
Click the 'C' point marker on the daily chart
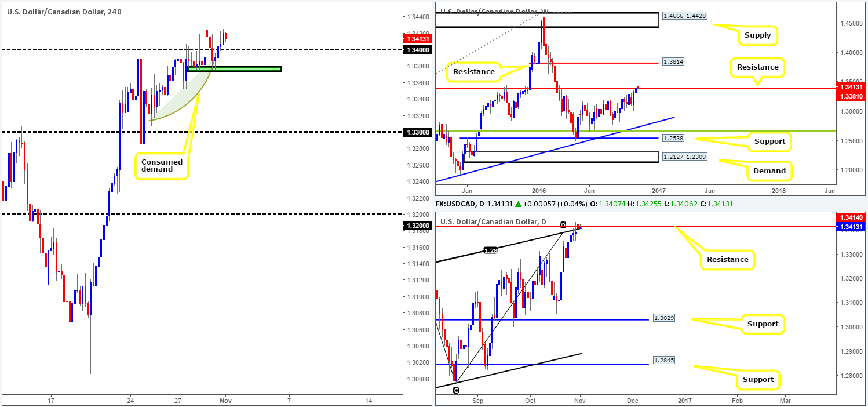(x=456, y=390)
